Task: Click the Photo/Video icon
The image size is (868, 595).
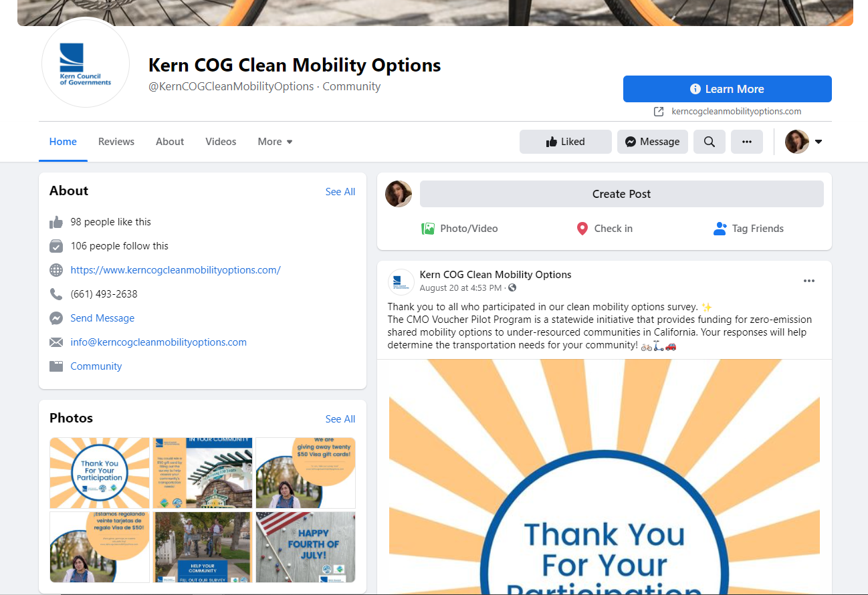Action: click(428, 229)
